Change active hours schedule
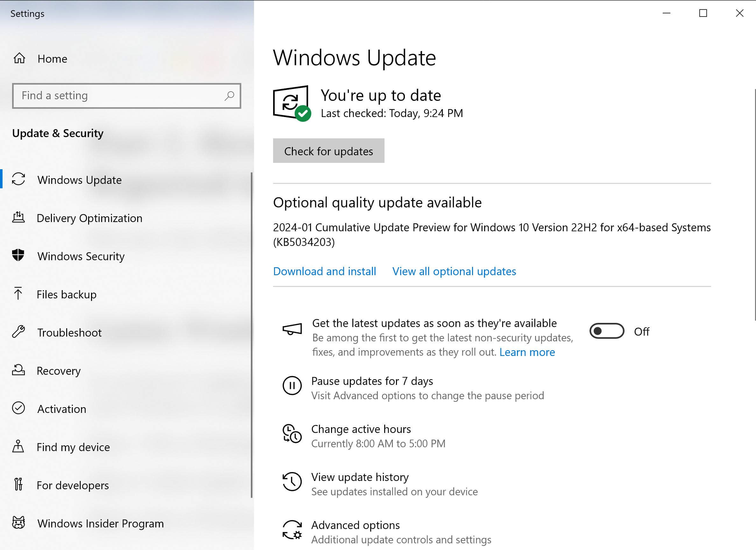This screenshot has height=550, width=756. pyautogui.click(x=361, y=429)
